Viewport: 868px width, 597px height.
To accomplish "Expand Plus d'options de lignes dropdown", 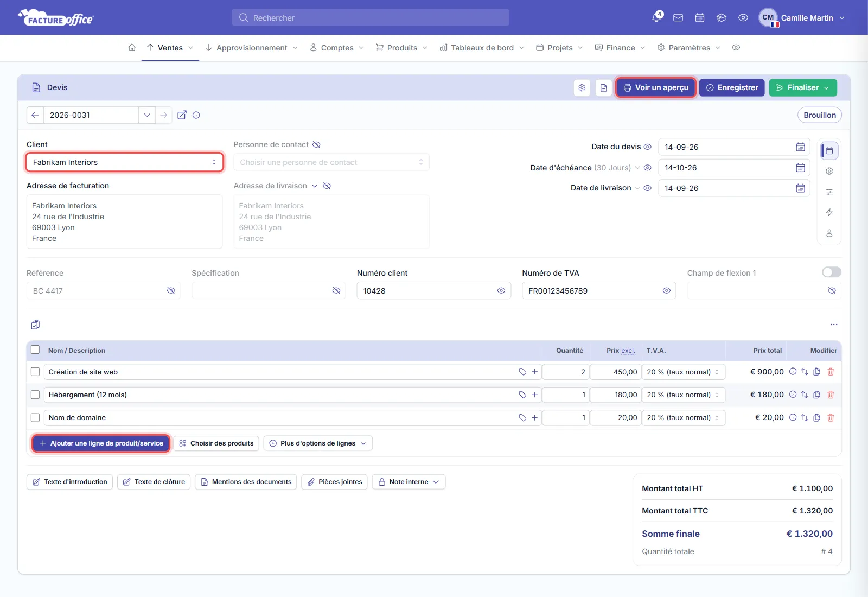I will point(318,443).
